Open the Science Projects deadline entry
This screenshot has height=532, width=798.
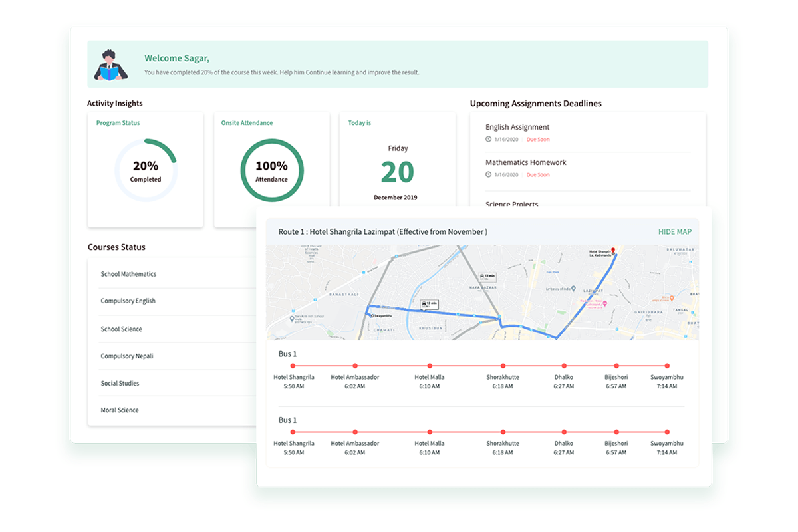(512, 204)
